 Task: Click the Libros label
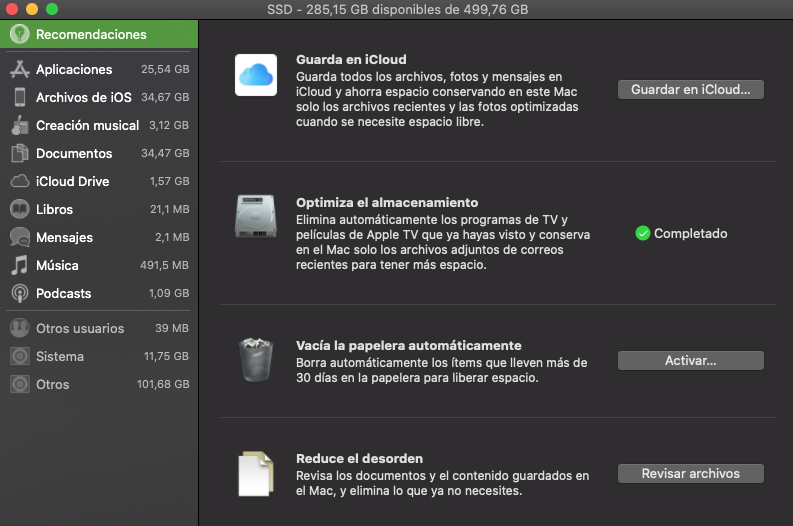coord(55,209)
